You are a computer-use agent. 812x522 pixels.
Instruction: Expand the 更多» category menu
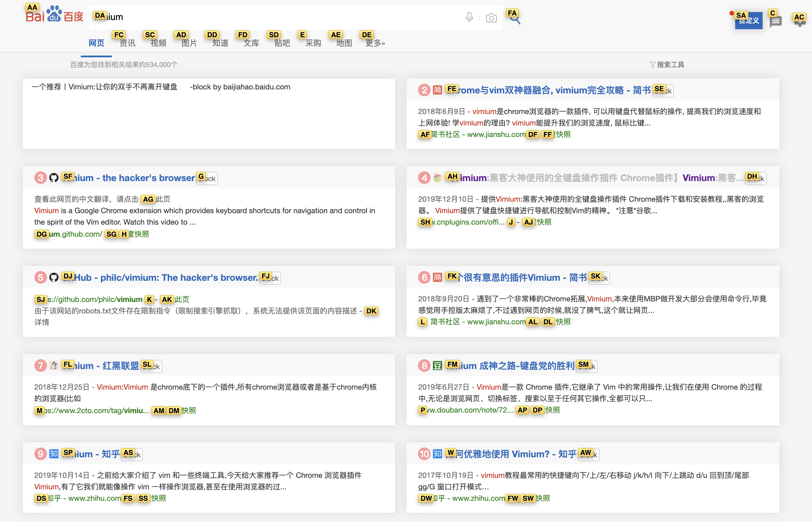pos(375,43)
